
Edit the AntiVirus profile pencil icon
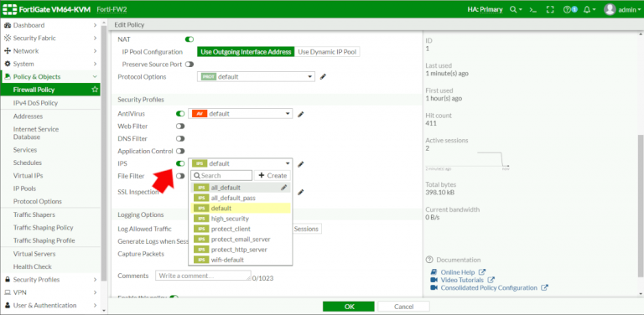point(301,114)
